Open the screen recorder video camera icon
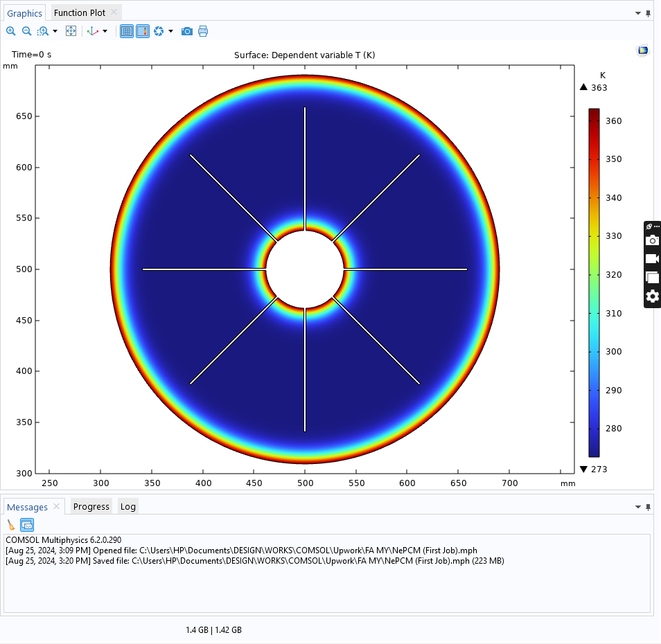This screenshot has height=644, width=661. coord(652,258)
